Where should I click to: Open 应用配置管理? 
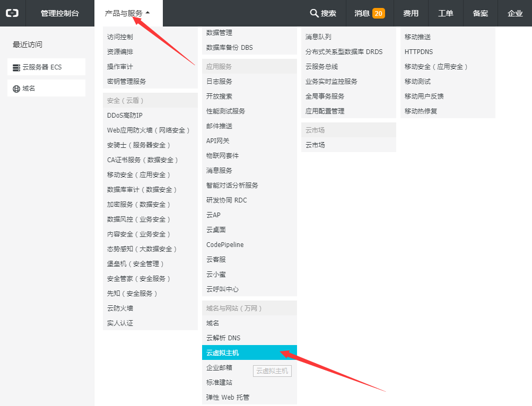(x=325, y=111)
